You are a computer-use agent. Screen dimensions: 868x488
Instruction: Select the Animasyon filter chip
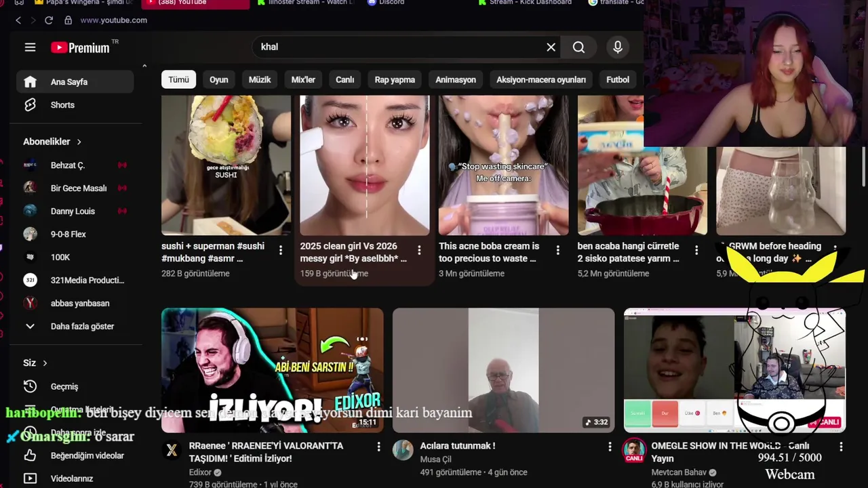click(455, 79)
